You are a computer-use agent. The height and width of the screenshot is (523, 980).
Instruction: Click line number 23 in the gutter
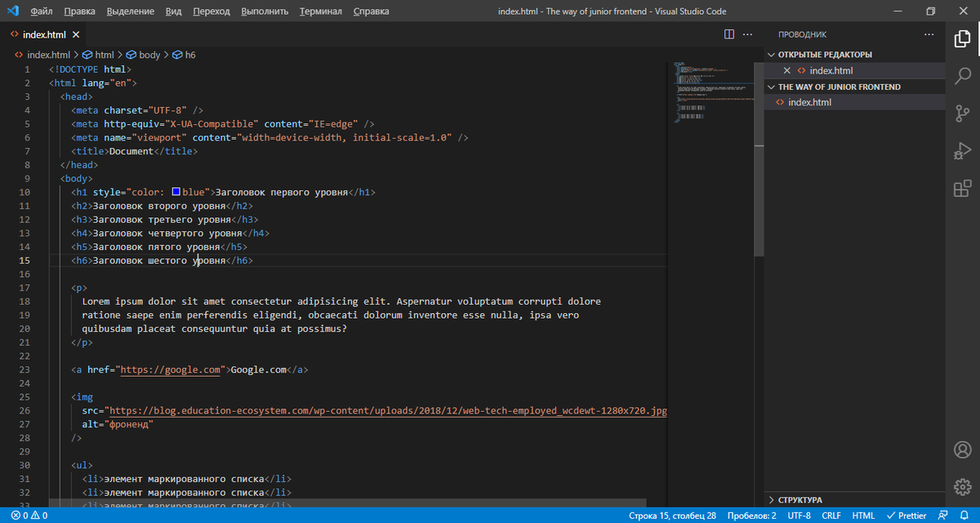tap(24, 369)
